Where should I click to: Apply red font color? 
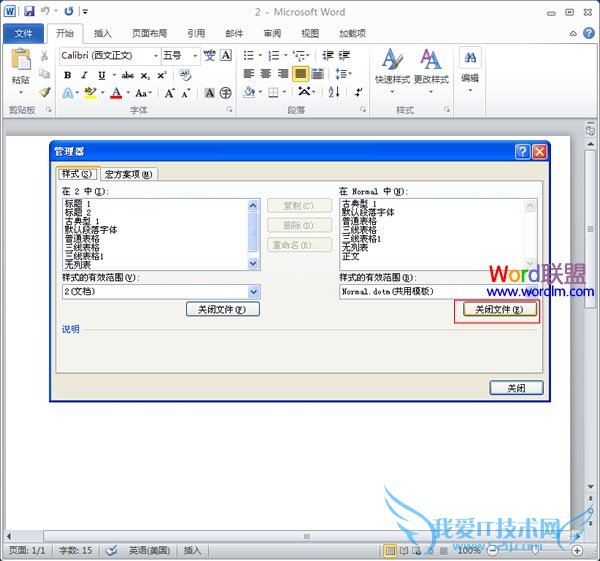116,93
